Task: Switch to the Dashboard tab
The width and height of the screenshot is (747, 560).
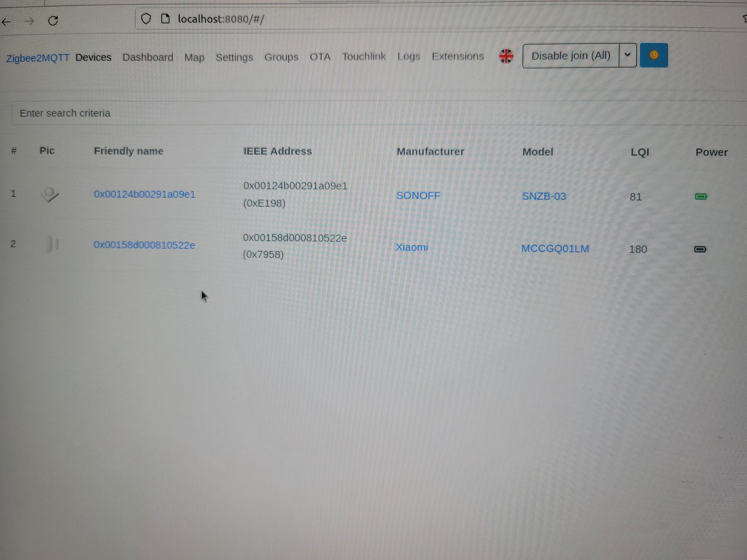Action: [x=148, y=57]
